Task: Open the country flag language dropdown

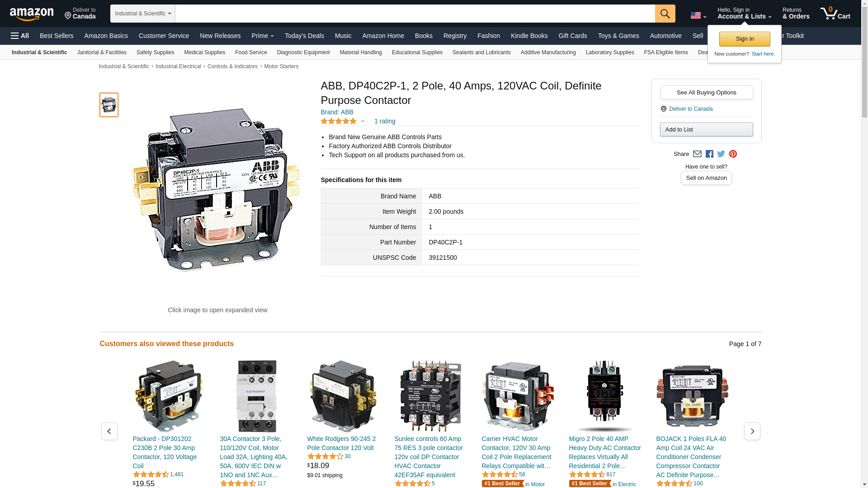Action: pyautogui.click(x=698, y=16)
